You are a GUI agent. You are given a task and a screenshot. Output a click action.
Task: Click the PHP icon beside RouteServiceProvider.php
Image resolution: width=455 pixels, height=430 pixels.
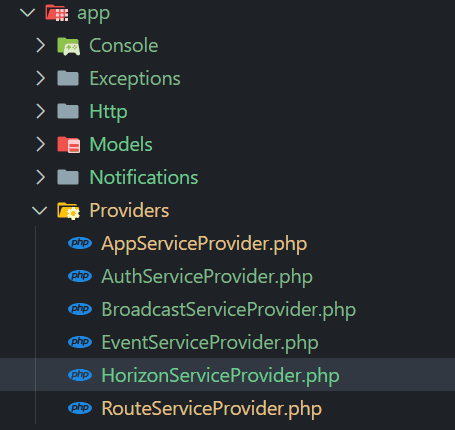[x=80, y=408]
